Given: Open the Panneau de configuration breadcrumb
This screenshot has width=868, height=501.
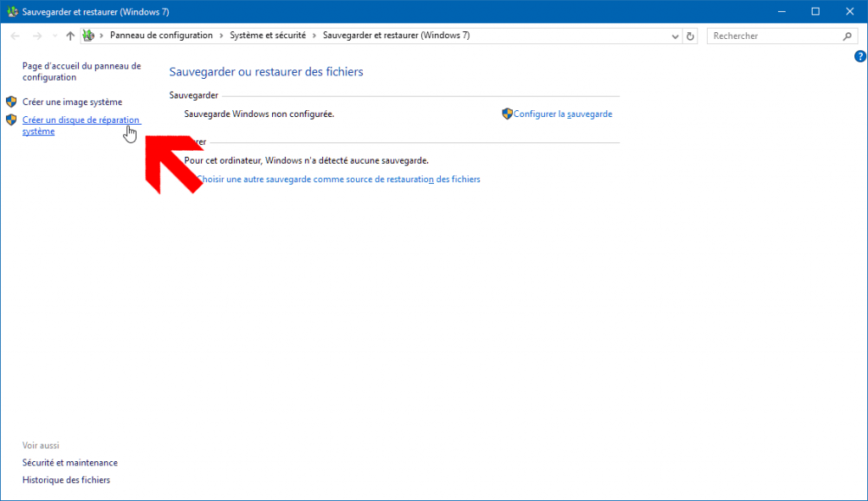Looking at the screenshot, I should click(x=161, y=36).
